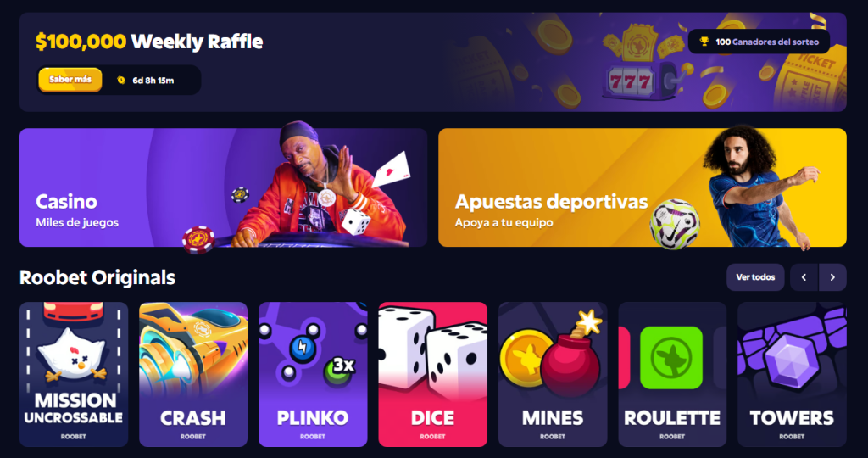Launch the Plinko game tile
Viewport: 868px width, 458px height.
[x=313, y=374]
